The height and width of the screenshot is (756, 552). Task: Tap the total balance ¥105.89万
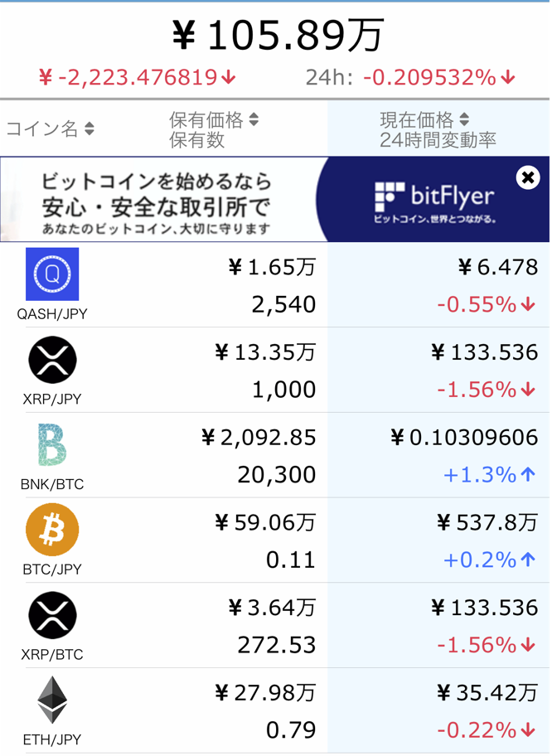[277, 36]
